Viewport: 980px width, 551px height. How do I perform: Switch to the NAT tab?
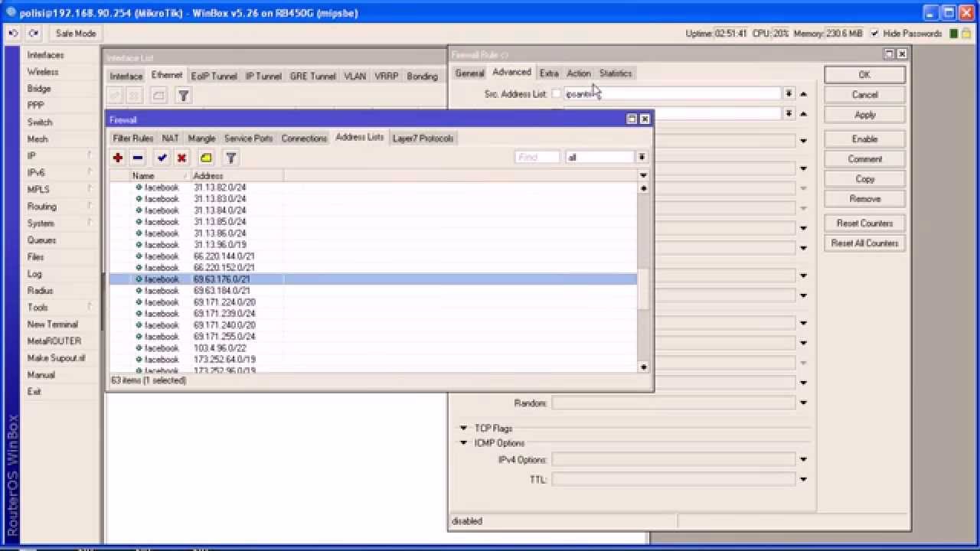coord(170,139)
